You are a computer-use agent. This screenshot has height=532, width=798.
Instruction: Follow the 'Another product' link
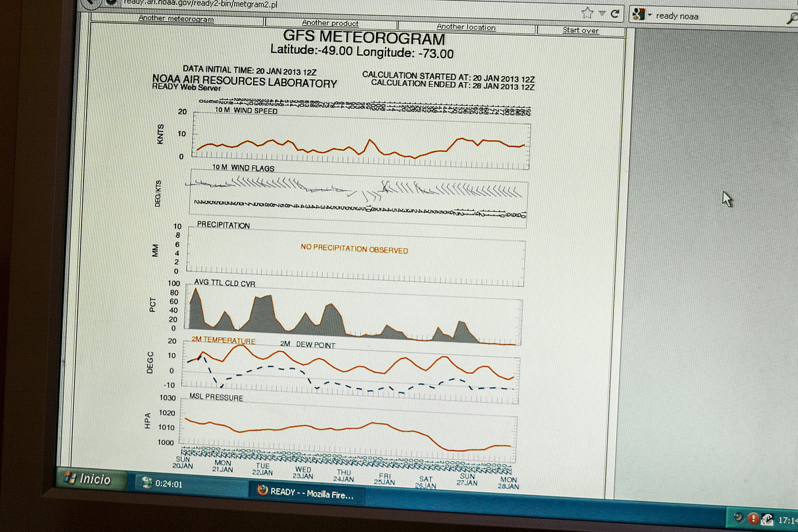coord(330,23)
